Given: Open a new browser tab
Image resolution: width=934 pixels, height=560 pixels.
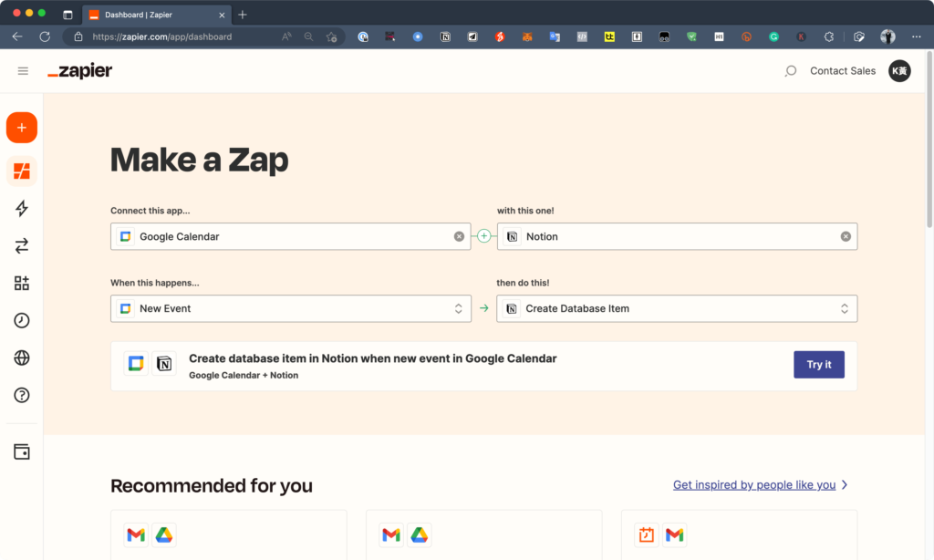Looking at the screenshot, I should point(243,15).
